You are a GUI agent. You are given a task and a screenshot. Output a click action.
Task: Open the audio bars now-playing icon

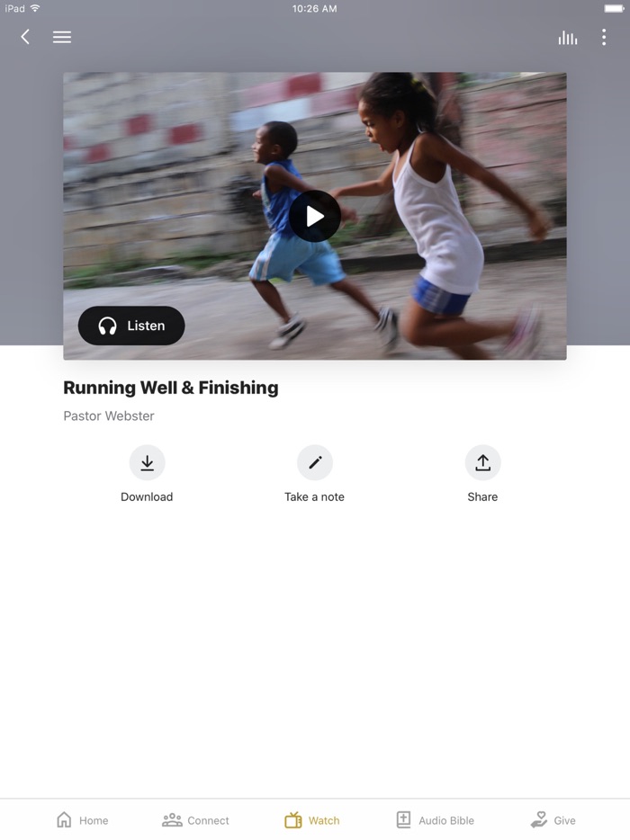click(567, 38)
